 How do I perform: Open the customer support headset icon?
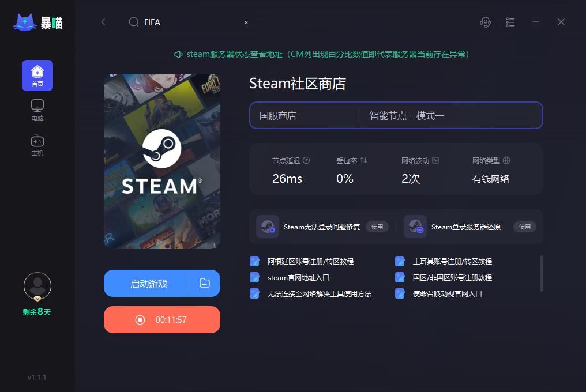point(485,22)
